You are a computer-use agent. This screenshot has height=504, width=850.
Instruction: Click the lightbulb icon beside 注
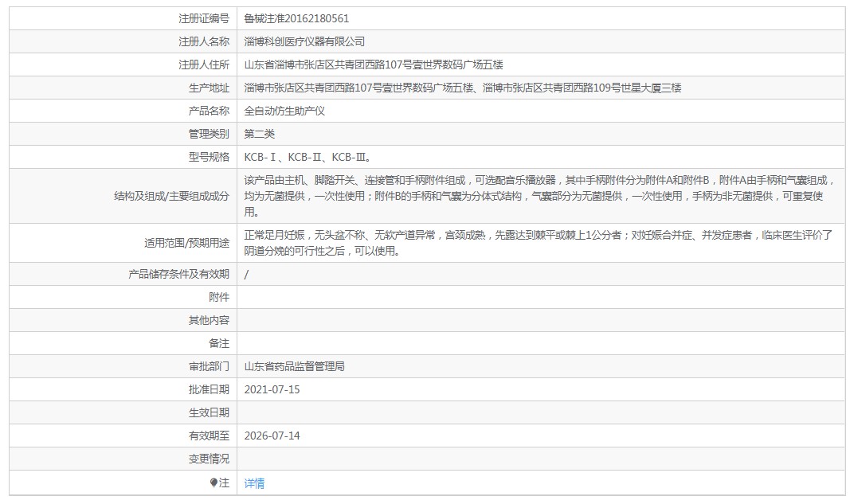213,483
